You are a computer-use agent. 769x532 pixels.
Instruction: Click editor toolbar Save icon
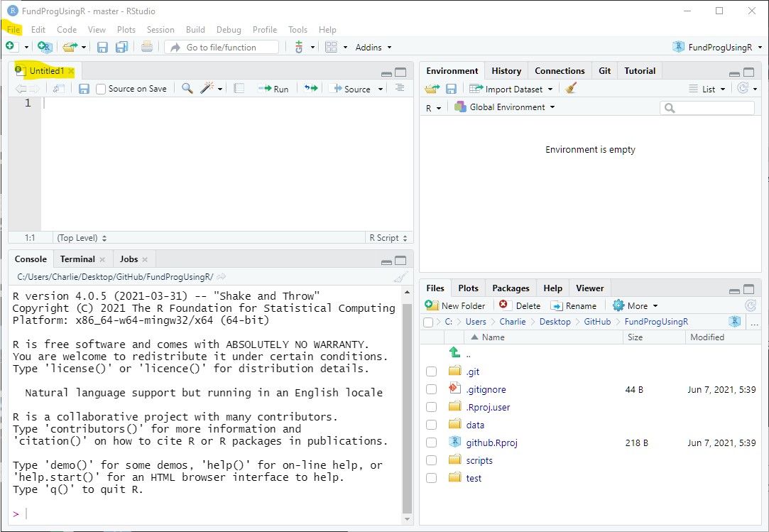[x=84, y=89]
